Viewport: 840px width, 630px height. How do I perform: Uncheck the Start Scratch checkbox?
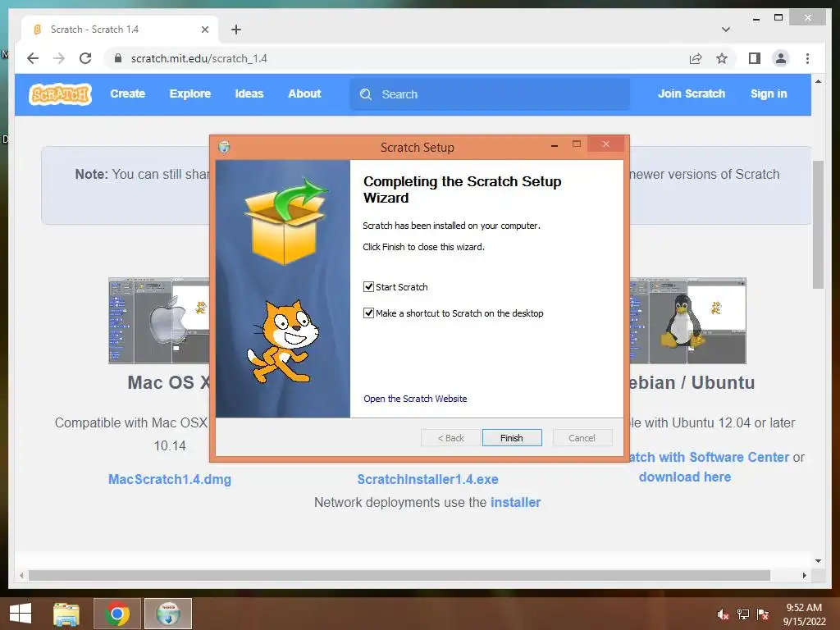pyautogui.click(x=368, y=286)
